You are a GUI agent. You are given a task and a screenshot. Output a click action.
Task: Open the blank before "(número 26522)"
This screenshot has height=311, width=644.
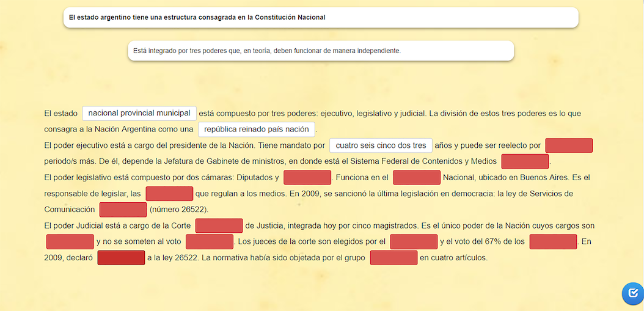pyautogui.click(x=123, y=210)
